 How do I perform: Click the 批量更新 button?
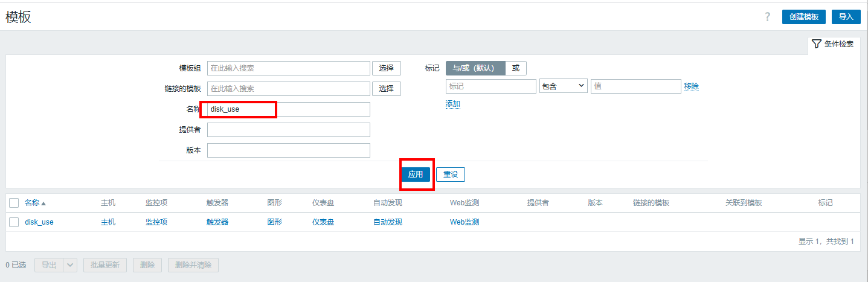pyautogui.click(x=105, y=265)
